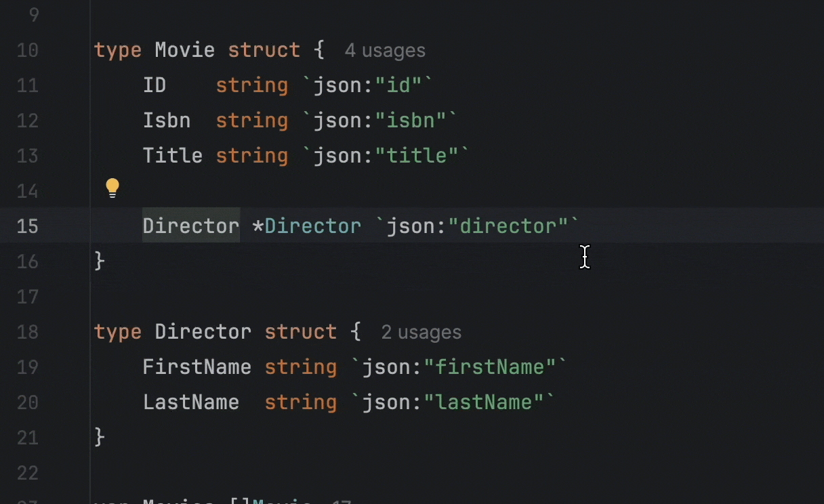Click line number 21 in the gutter

tap(27, 438)
